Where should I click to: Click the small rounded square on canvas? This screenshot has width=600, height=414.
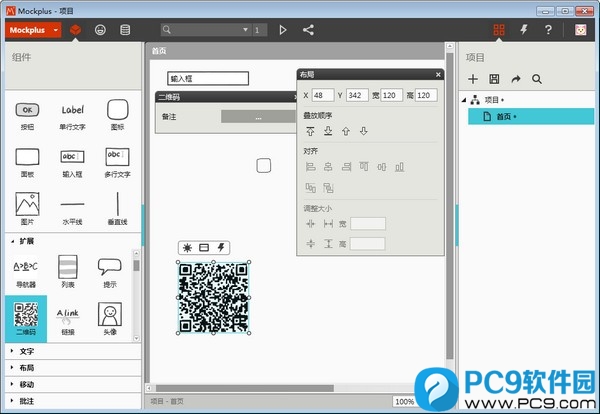coord(264,166)
